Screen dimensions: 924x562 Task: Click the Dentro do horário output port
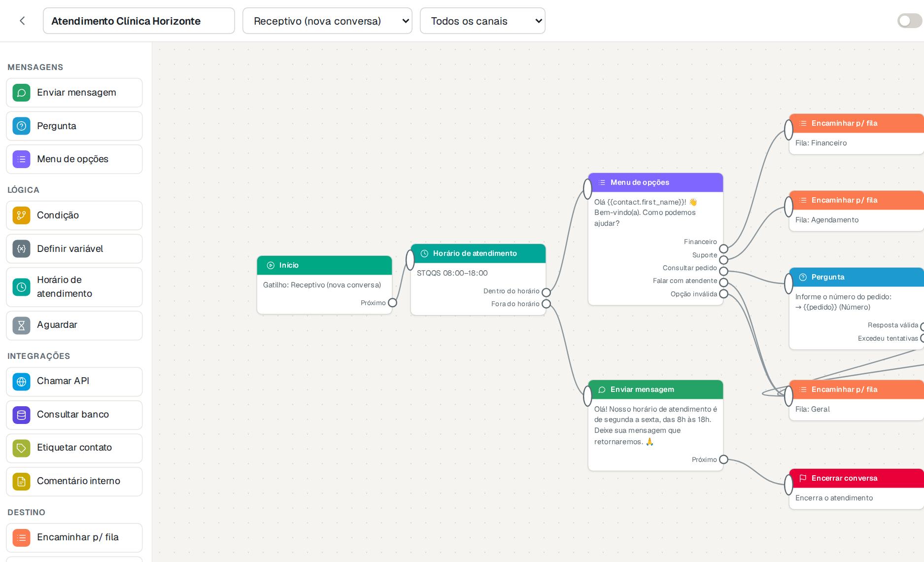546,292
